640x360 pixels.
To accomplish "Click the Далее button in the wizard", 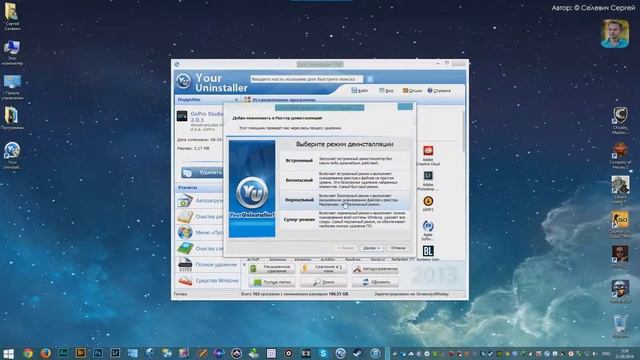I will click(371, 248).
